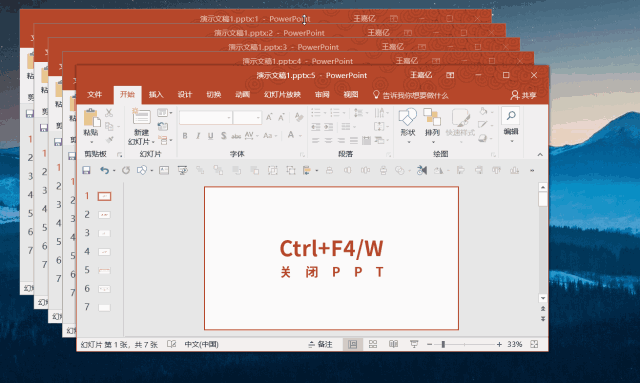The height and width of the screenshot is (383, 640).
Task: Click the Reading View button in status bar
Action: coord(393,344)
